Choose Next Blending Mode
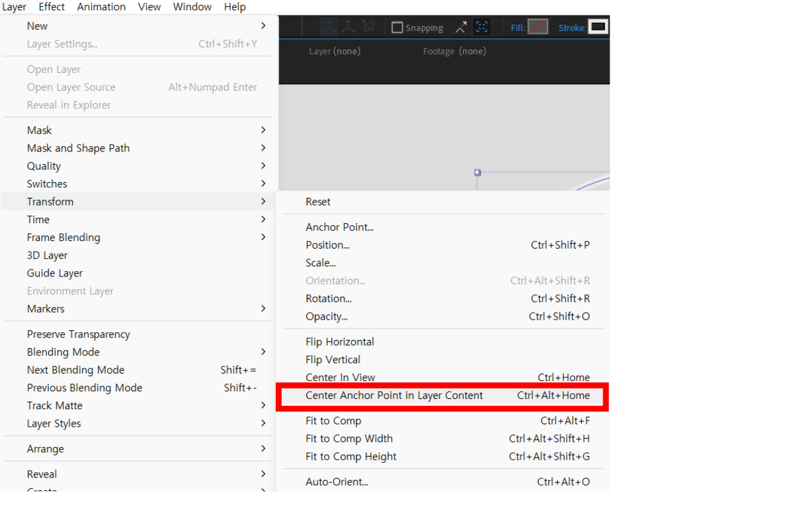The width and height of the screenshot is (812, 520). click(137, 370)
